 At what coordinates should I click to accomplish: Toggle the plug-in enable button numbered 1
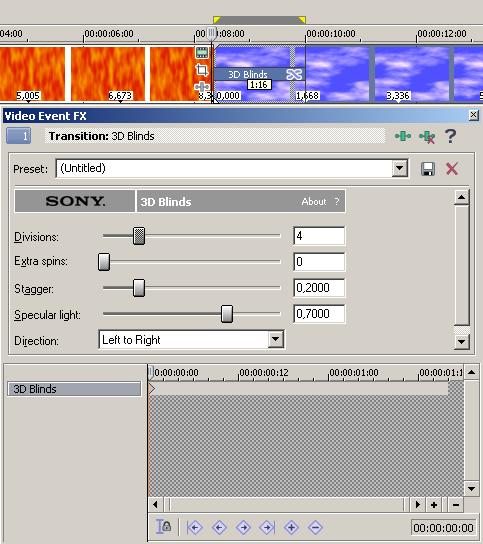click(x=19, y=136)
